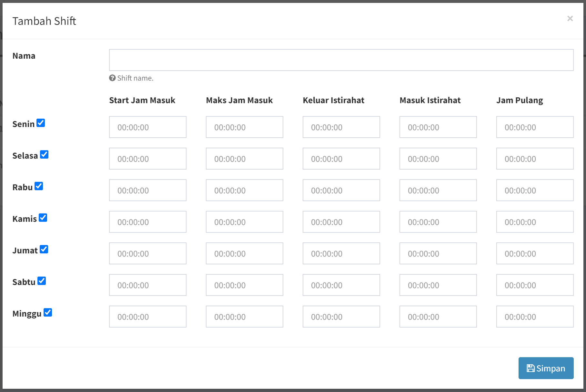The width and height of the screenshot is (586, 392).
Task: Click Jumat Jam Pulang time field
Action: pyautogui.click(x=535, y=253)
